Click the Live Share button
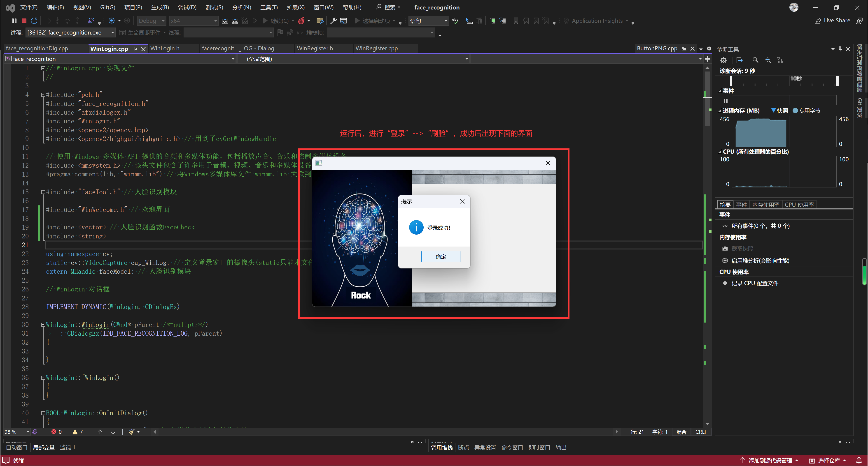This screenshot has width=868, height=466. [x=832, y=21]
